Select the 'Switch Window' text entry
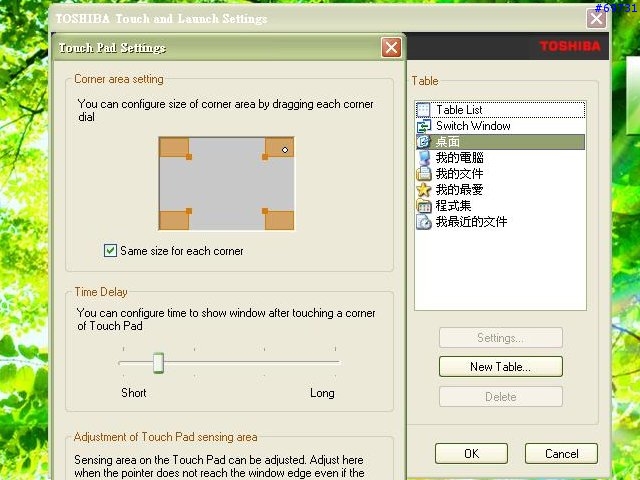This screenshot has width=640, height=480. (473, 126)
